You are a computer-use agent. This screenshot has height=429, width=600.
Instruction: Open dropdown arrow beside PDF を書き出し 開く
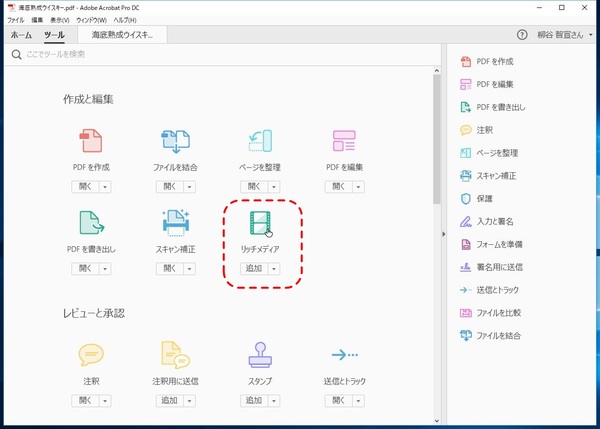point(105,269)
